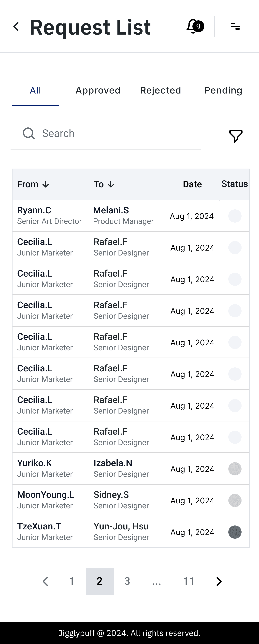Open the hamburger menu icon
259x644 pixels.
click(x=235, y=26)
